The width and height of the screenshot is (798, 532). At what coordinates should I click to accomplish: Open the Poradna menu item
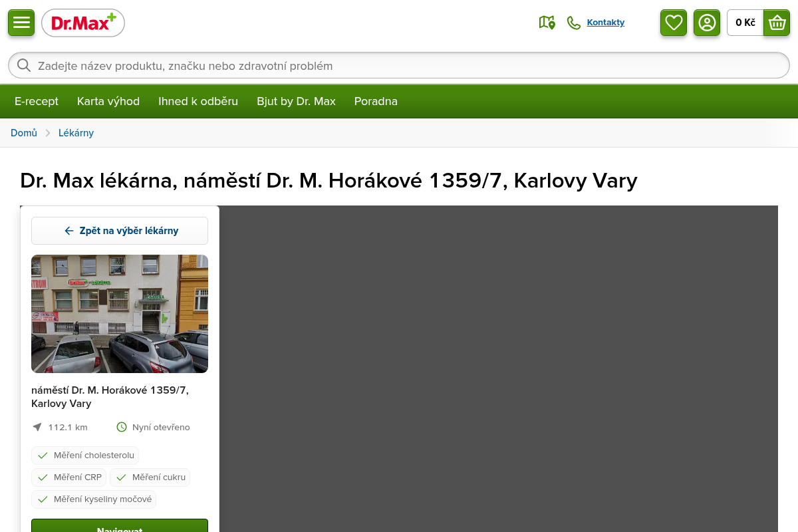click(376, 101)
